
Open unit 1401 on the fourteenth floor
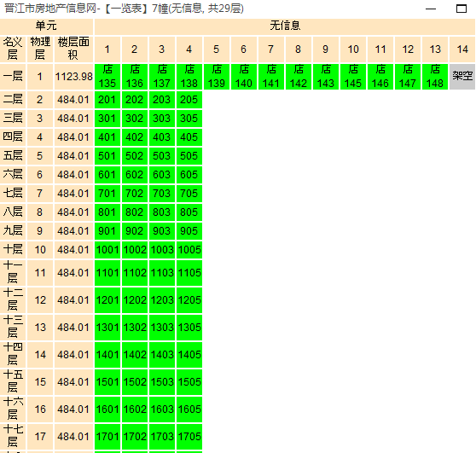(x=107, y=355)
